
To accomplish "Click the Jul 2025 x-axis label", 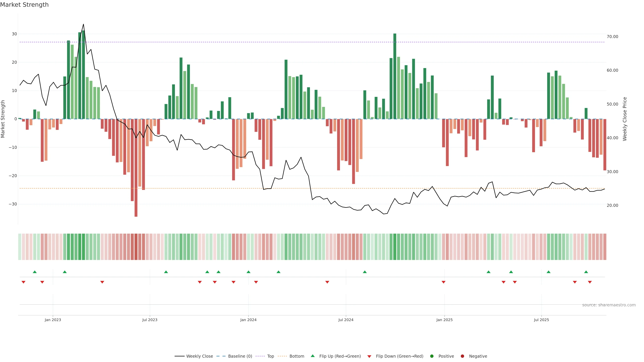I will (x=541, y=320).
